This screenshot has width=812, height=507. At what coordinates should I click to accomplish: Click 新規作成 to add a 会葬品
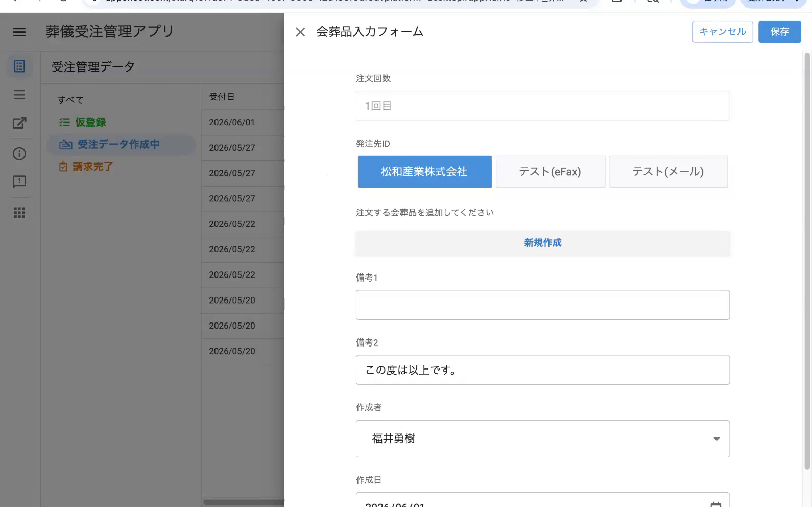542,243
